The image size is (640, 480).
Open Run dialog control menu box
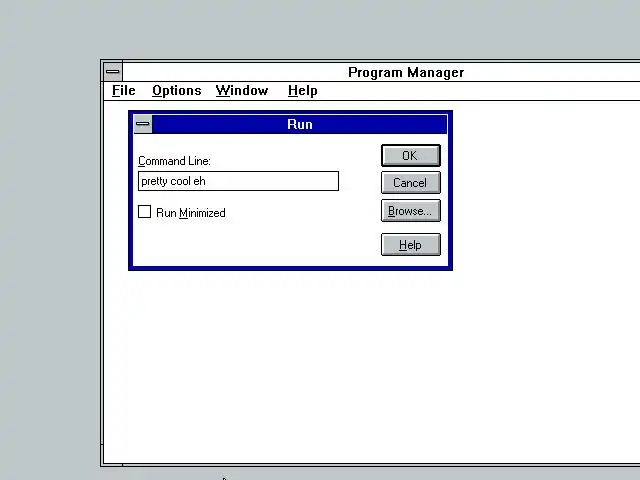(143, 124)
